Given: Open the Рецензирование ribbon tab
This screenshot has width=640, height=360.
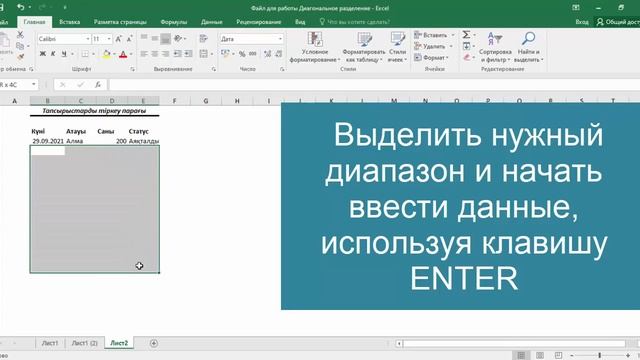Looking at the screenshot, I should pos(258,22).
